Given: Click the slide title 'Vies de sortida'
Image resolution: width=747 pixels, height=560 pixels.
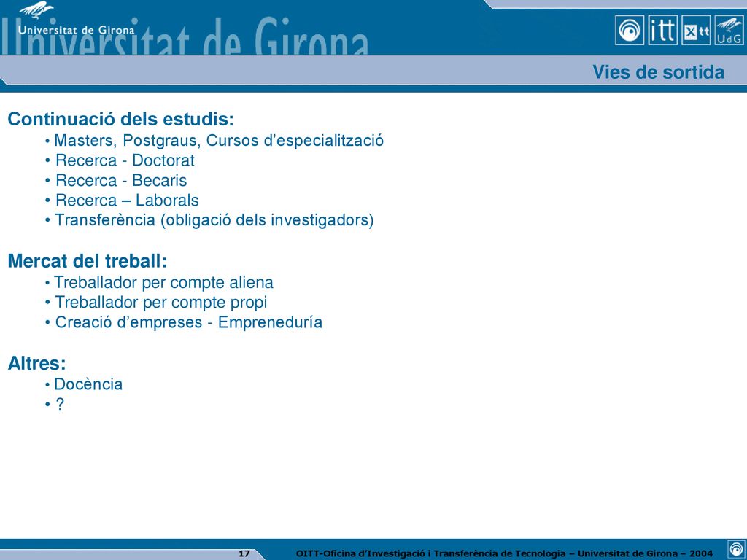Looking at the screenshot, I should click(x=659, y=72).
